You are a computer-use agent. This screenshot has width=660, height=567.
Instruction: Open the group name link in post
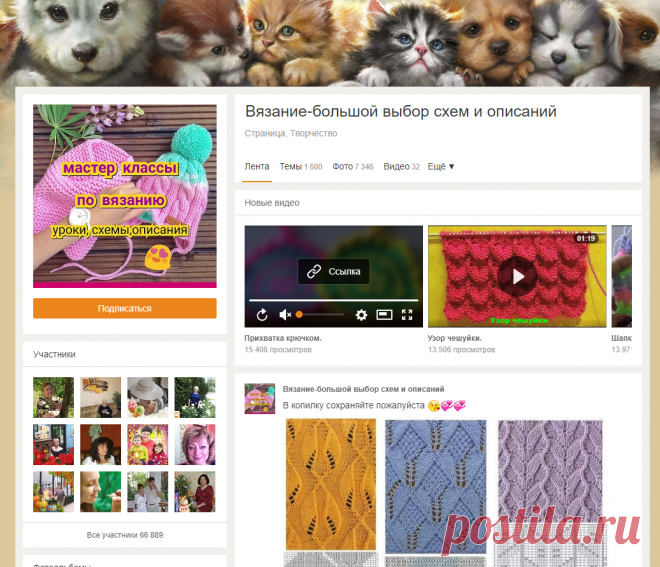(x=363, y=389)
